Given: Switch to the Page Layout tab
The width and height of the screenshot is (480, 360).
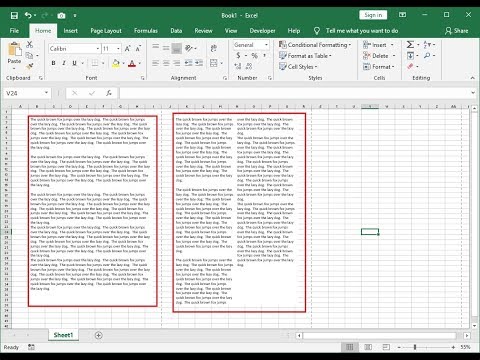Looking at the screenshot, I should 106,31.
